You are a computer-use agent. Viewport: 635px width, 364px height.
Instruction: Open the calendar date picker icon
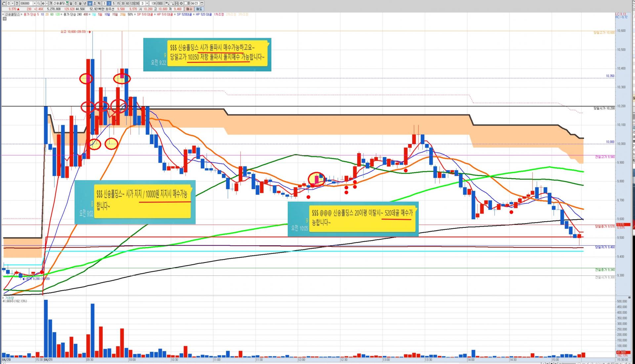[x=202, y=3]
